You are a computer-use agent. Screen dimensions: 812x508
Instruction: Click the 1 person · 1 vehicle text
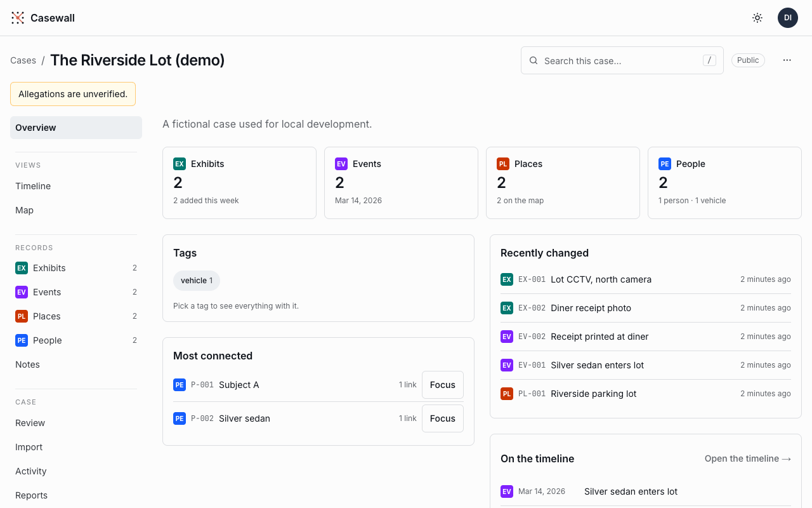(x=692, y=201)
